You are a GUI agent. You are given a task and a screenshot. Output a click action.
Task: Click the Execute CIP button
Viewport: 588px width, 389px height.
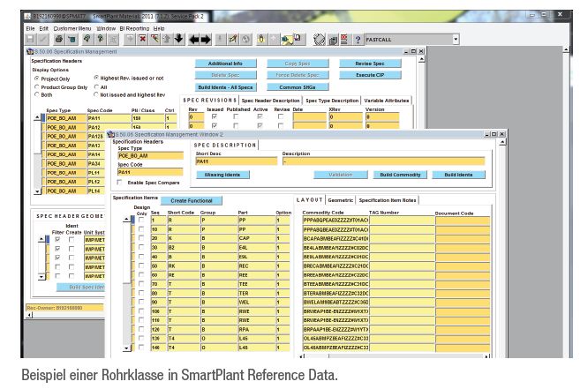(x=370, y=75)
